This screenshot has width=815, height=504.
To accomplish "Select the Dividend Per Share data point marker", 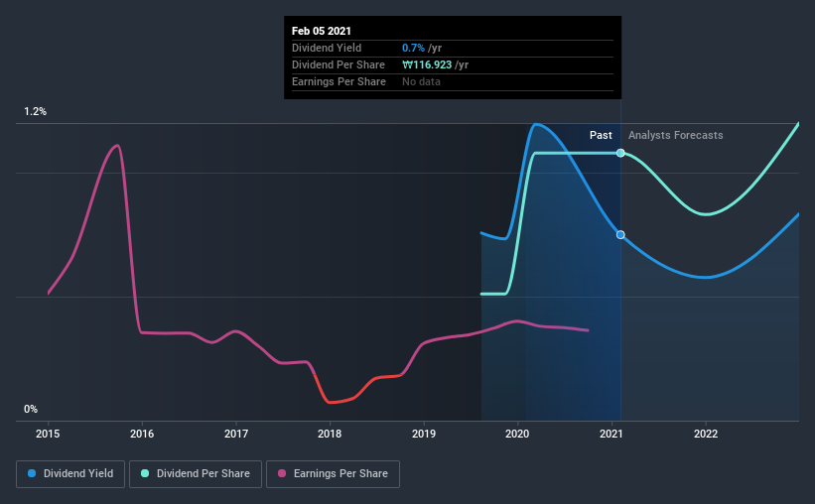I will coord(620,153).
